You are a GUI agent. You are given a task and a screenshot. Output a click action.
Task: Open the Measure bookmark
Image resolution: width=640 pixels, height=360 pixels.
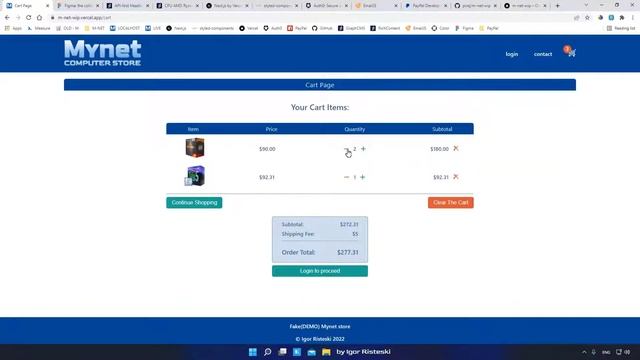tap(39, 28)
